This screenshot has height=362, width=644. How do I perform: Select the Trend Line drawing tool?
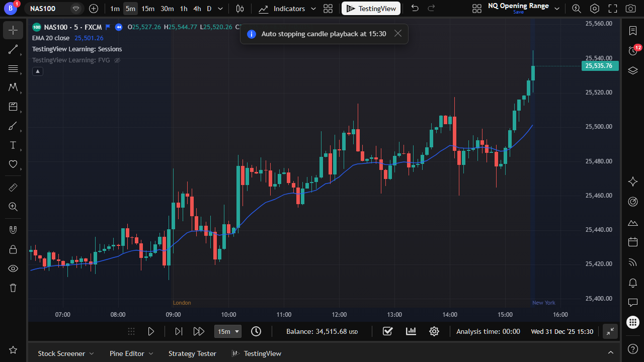13,49
